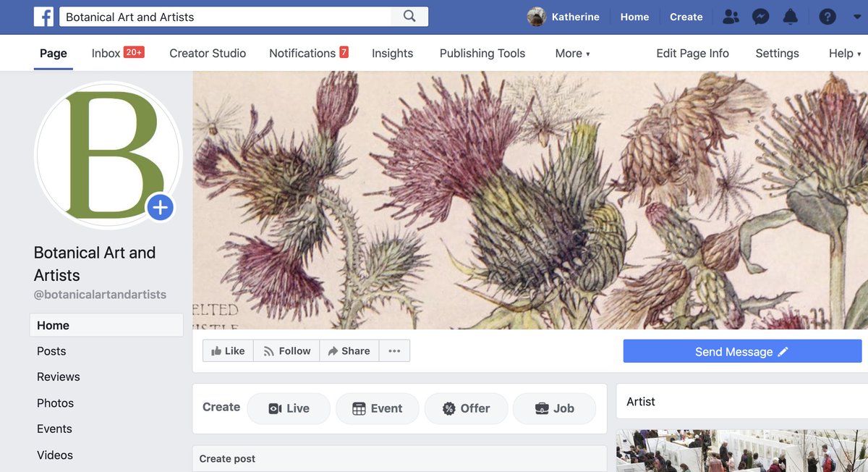Create a Job post
The height and width of the screenshot is (472, 868).
click(x=555, y=408)
